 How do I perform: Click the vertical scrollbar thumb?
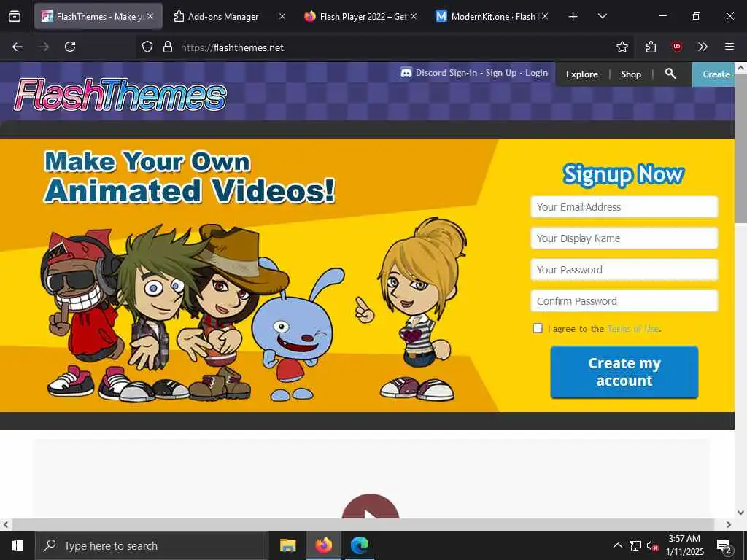(740, 147)
